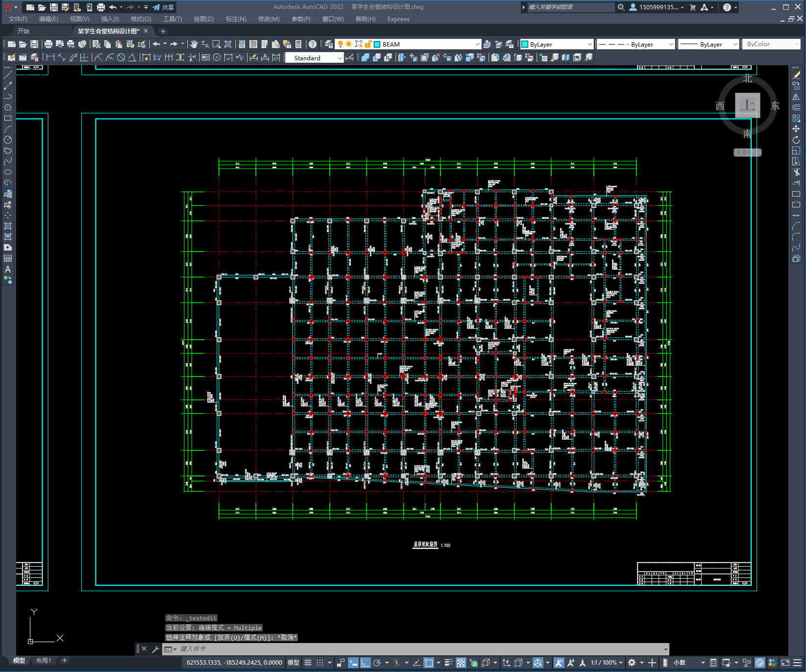Screen dimensions: 806x672
Task: Switch to the 布局1 layout tab
Action: (x=44, y=661)
